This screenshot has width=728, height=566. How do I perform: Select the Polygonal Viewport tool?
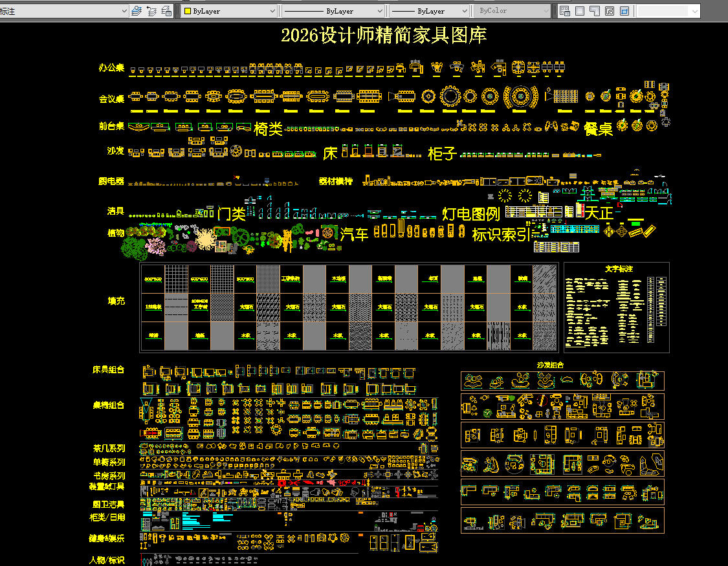tap(594, 11)
